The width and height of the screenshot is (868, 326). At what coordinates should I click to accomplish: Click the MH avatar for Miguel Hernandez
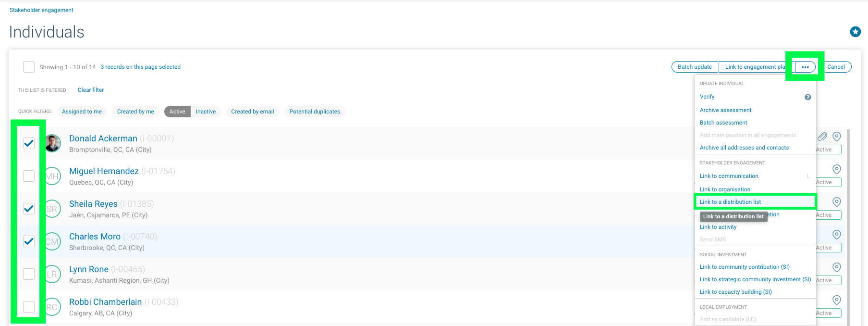click(x=53, y=176)
